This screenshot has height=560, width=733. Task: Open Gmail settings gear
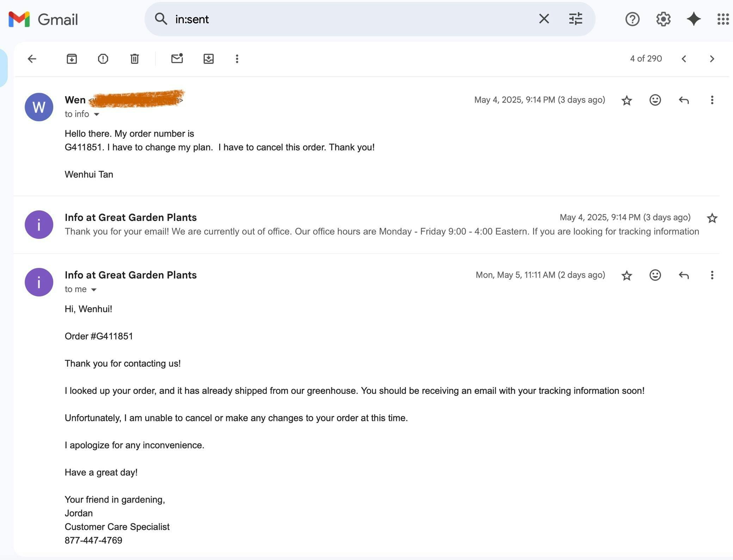[x=663, y=19]
